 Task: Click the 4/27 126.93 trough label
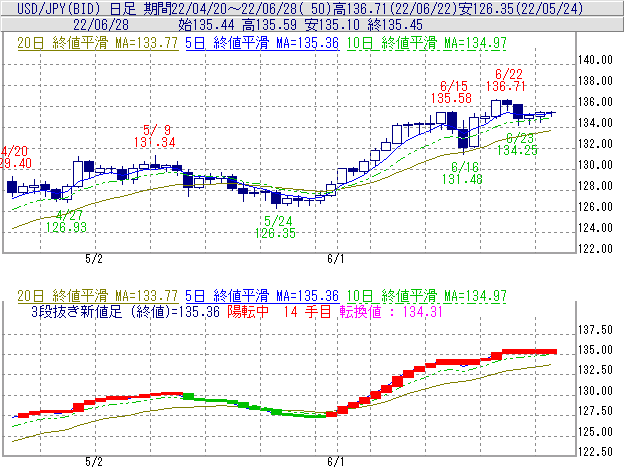[66, 221]
